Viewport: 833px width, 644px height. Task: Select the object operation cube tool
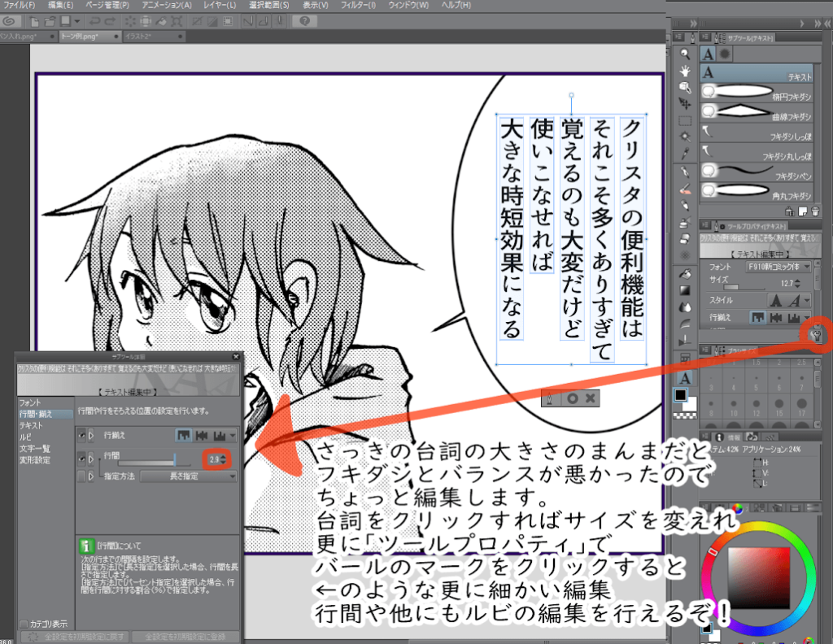coord(685,87)
